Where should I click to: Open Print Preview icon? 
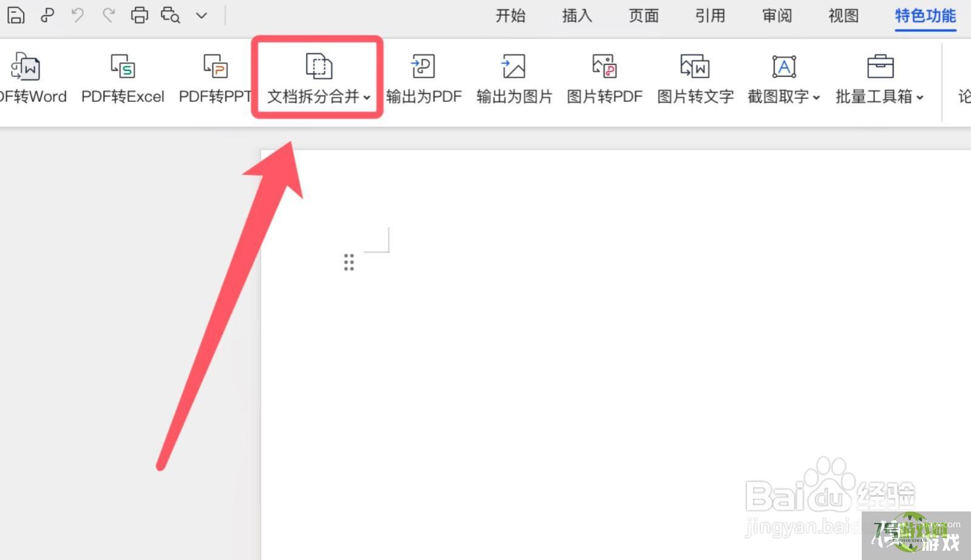(x=171, y=15)
